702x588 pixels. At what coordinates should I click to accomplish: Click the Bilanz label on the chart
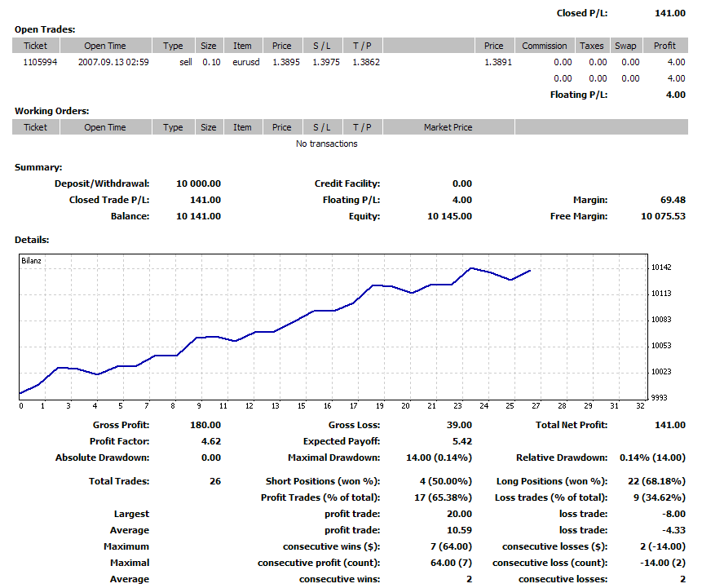[x=32, y=262]
